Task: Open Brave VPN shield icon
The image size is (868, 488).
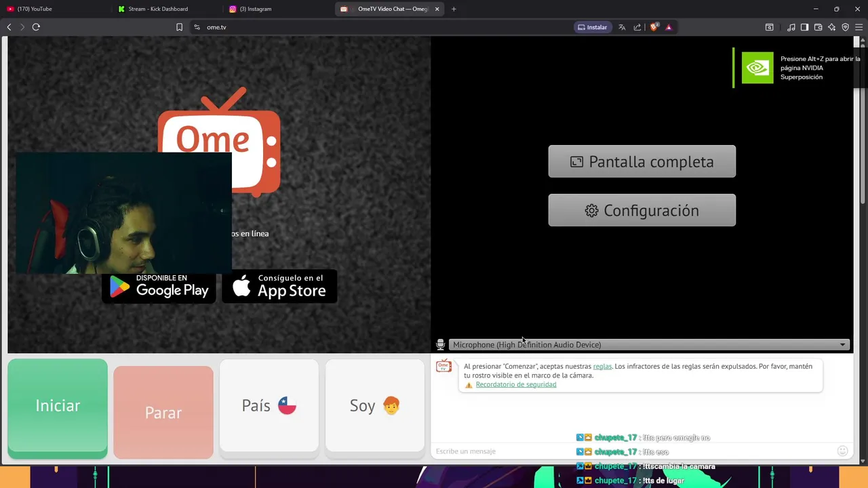Action: pyautogui.click(x=845, y=27)
